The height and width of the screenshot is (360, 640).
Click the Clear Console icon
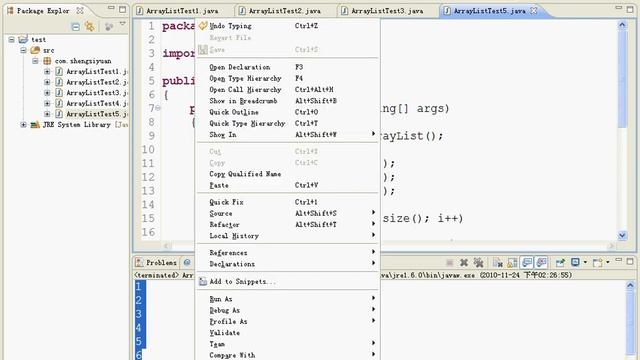click(497, 262)
